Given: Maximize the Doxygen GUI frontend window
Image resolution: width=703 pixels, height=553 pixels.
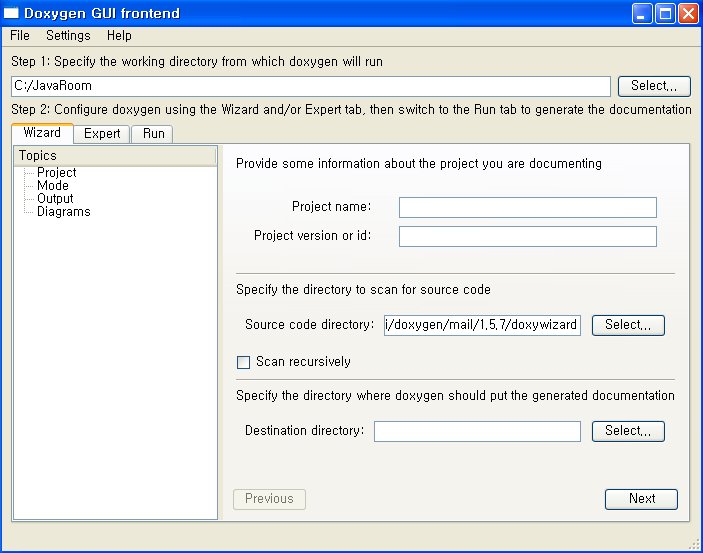Looking at the screenshot, I should tap(665, 13).
